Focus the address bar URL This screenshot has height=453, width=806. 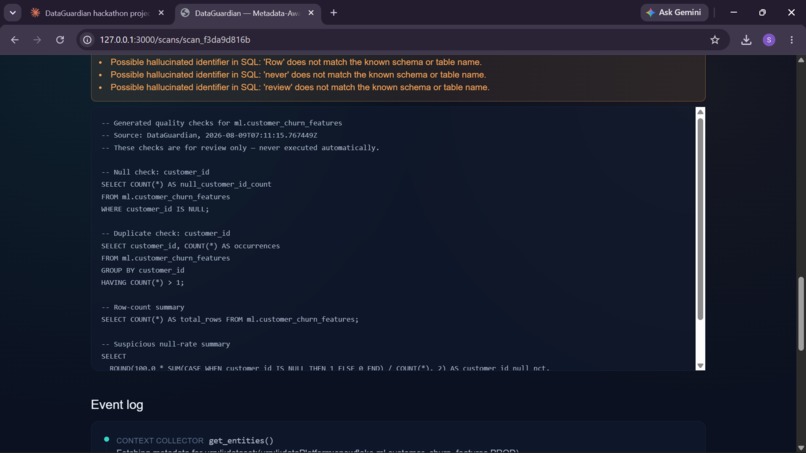coord(175,40)
